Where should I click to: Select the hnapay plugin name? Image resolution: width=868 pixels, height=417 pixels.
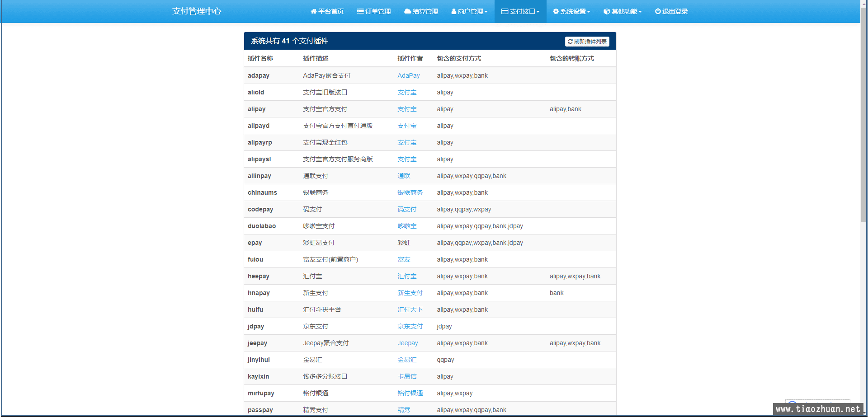[259, 293]
